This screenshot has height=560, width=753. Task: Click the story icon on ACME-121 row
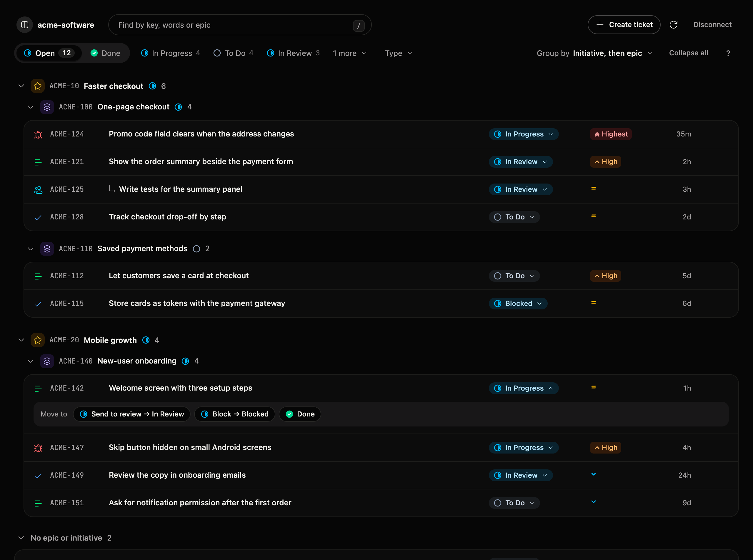pos(38,162)
